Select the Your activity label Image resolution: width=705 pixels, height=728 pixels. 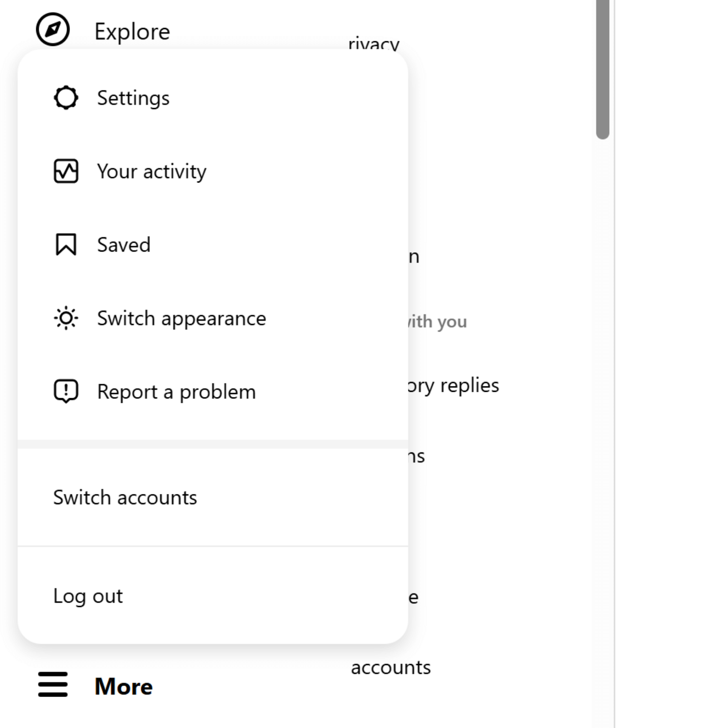coord(152,172)
